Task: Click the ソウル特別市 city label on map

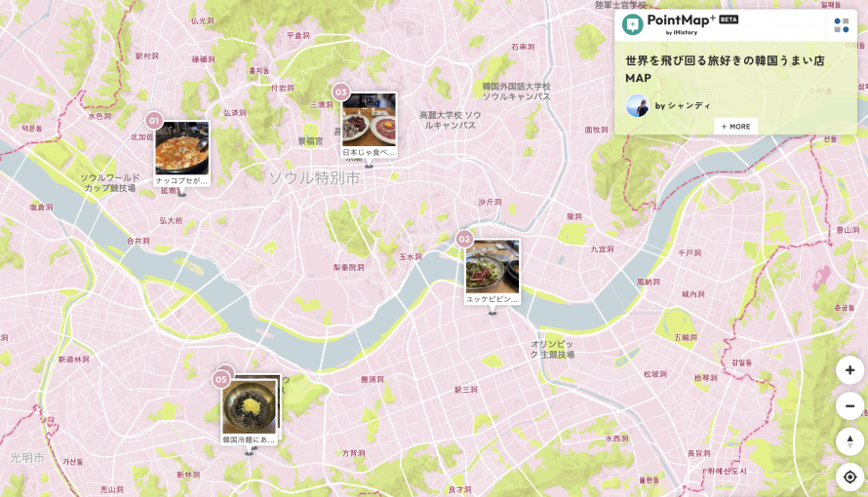Action: pos(314,177)
